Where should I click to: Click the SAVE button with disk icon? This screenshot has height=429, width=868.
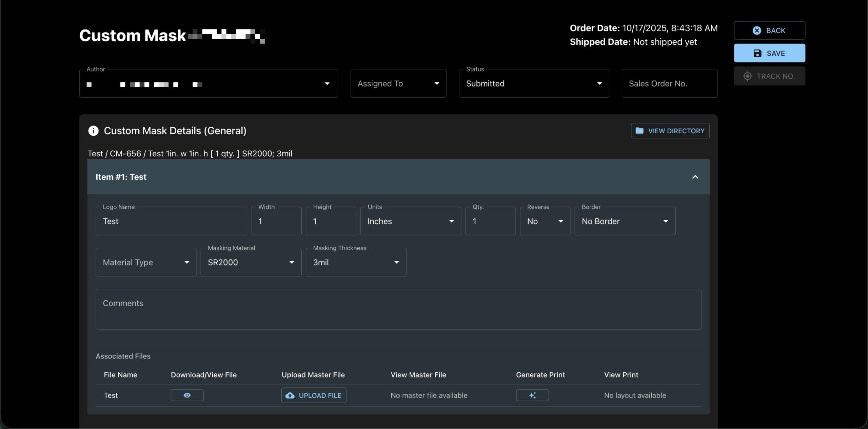(x=769, y=53)
